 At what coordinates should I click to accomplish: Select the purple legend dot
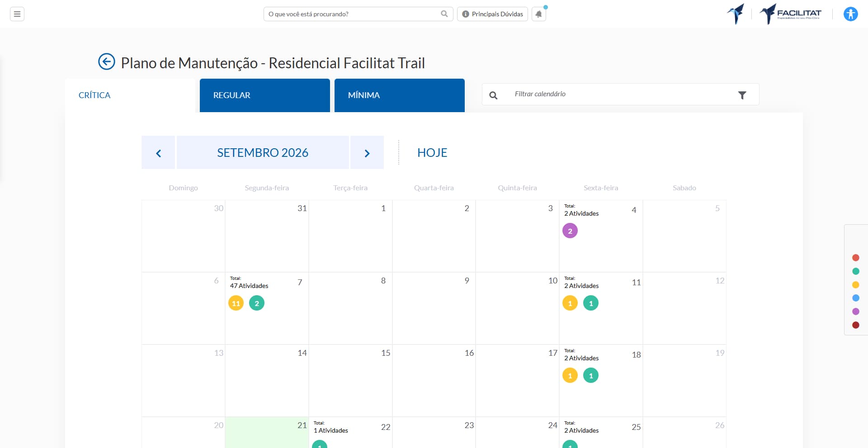tap(855, 311)
